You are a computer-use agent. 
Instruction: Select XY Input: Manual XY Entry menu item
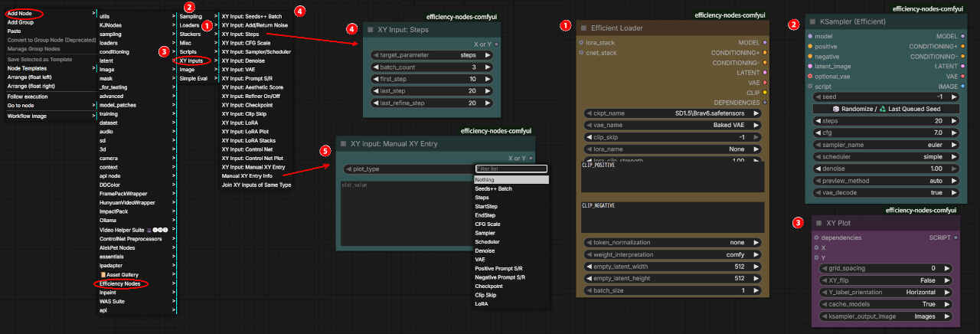(253, 166)
